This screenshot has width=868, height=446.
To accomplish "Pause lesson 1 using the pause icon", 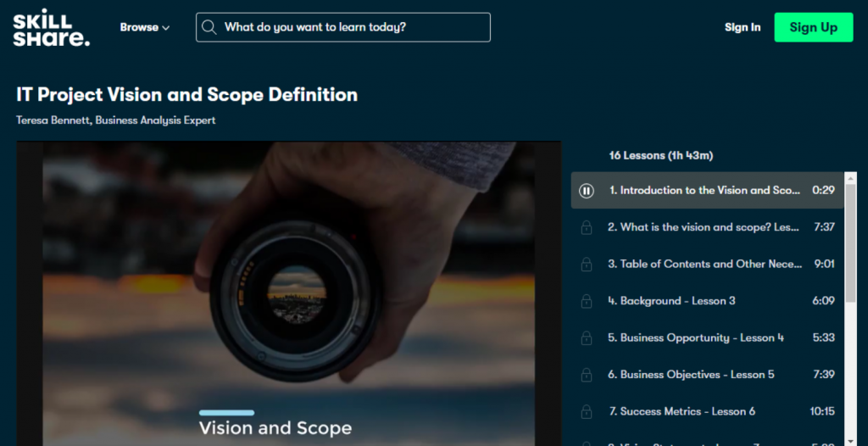I will pos(586,191).
